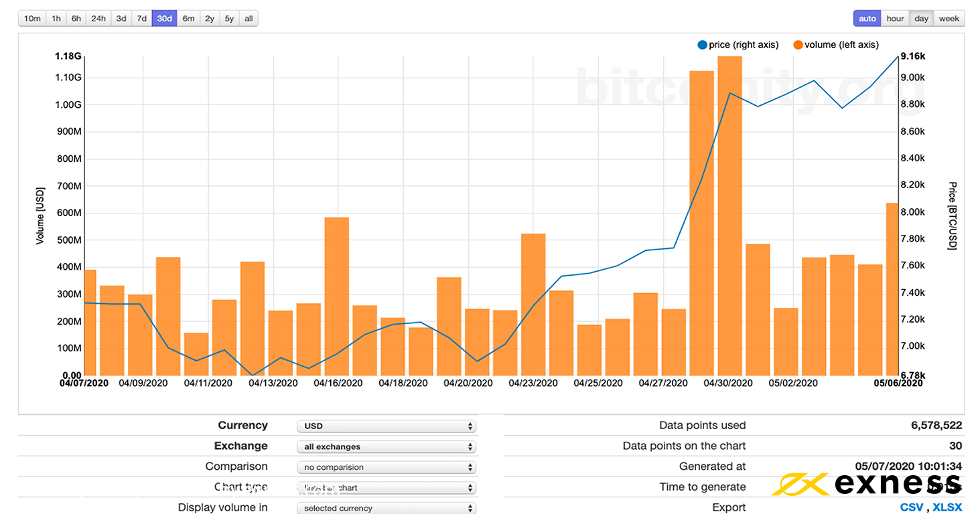Open the Comparison dropdown

pos(386,467)
